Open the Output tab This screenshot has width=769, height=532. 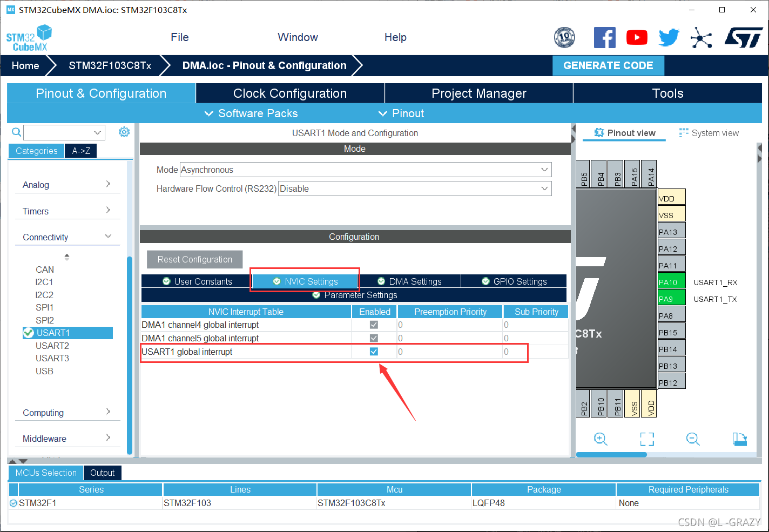(x=102, y=473)
